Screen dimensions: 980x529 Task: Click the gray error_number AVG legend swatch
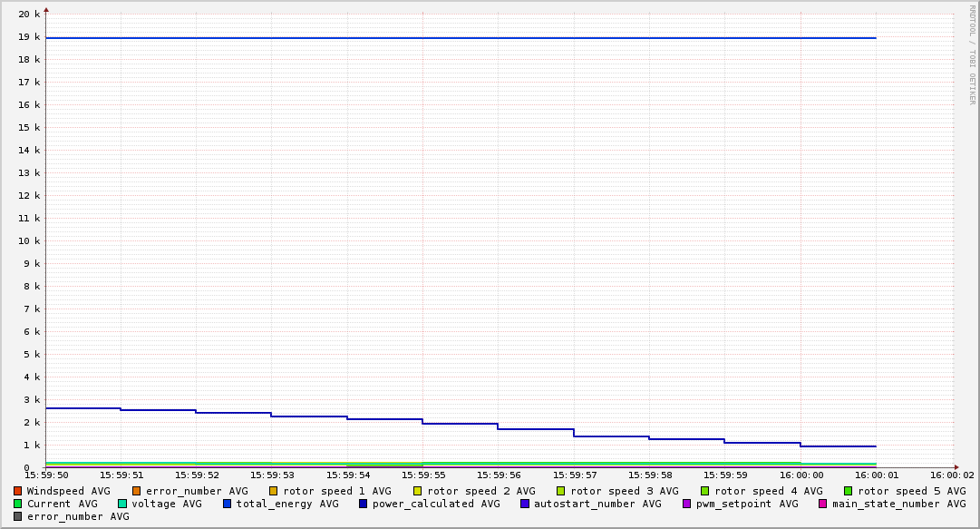coord(18,516)
